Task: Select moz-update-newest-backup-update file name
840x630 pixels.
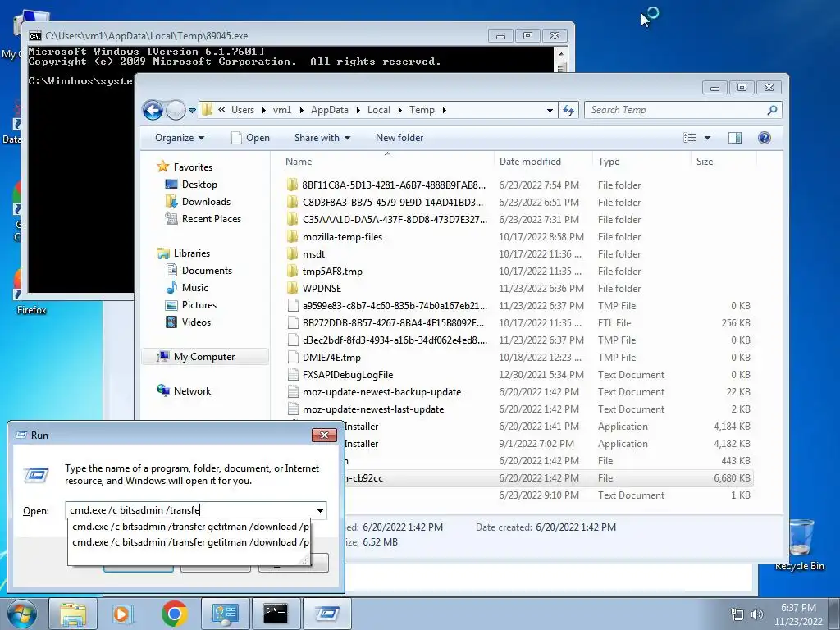Action: click(381, 391)
